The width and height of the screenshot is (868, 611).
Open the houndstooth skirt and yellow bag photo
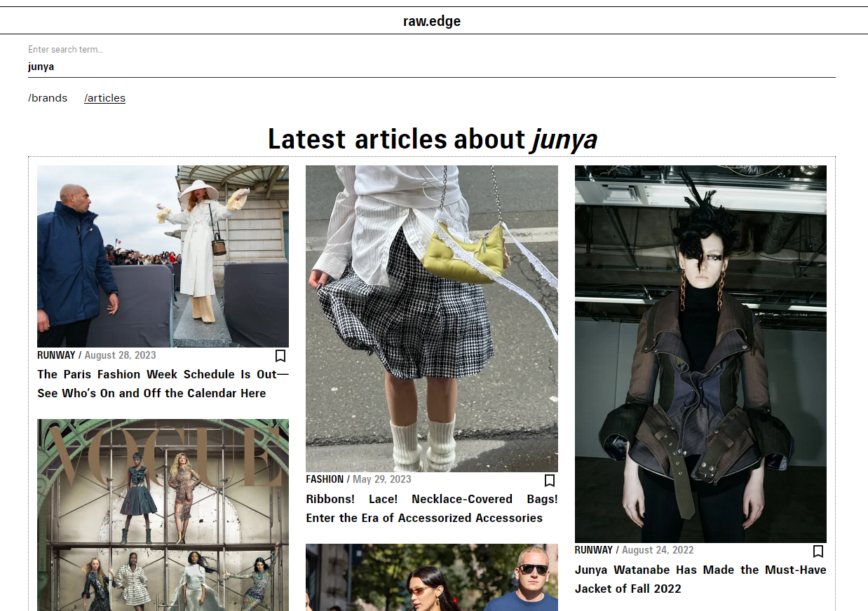coord(432,319)
